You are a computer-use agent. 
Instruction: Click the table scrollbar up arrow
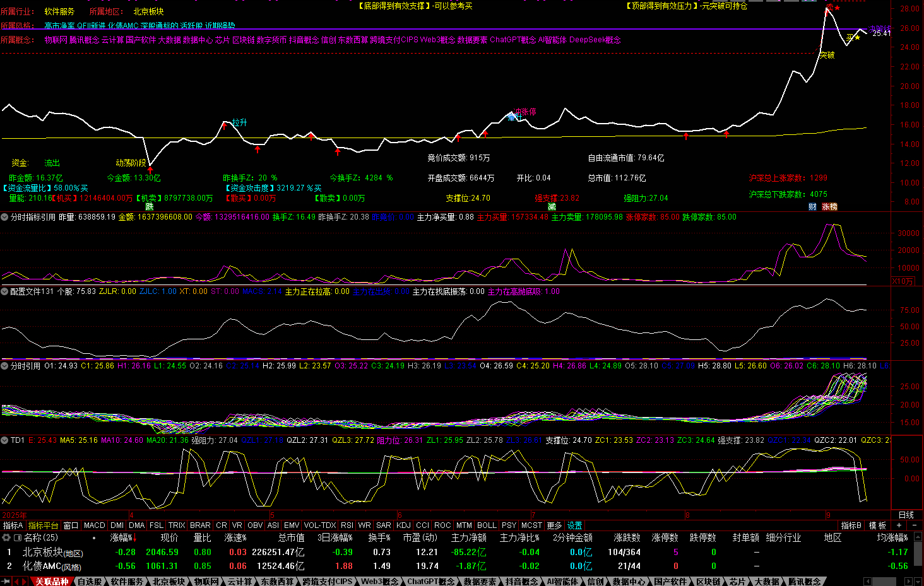(x=918, y=537)
